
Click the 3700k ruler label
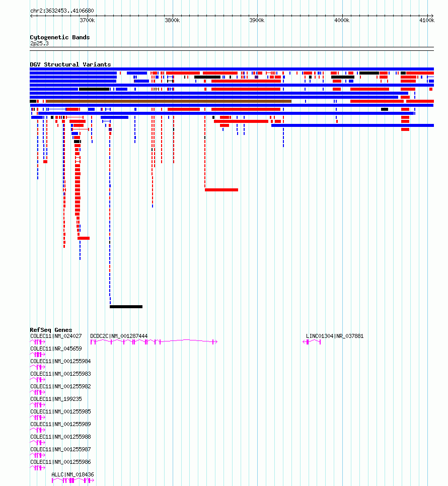[88, 20]
